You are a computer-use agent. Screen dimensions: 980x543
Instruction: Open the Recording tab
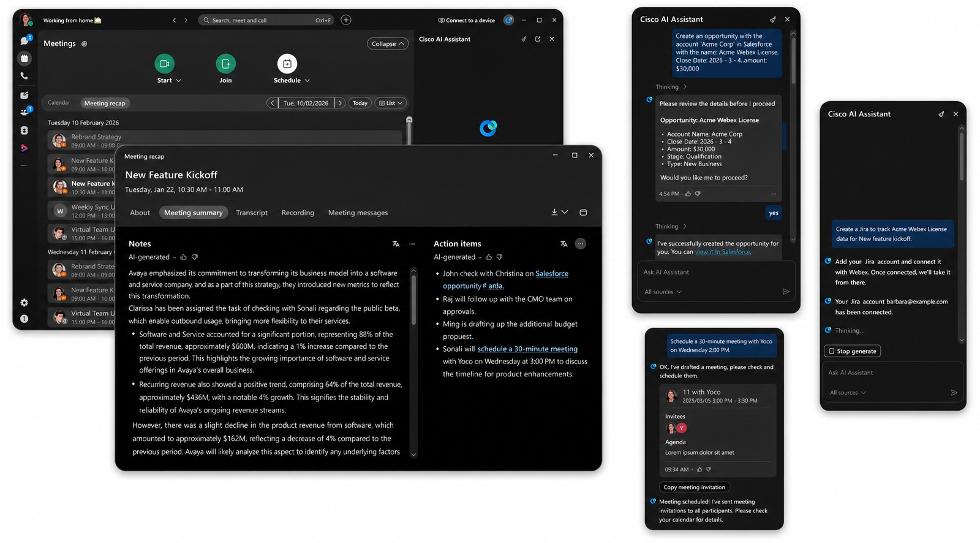298,213
